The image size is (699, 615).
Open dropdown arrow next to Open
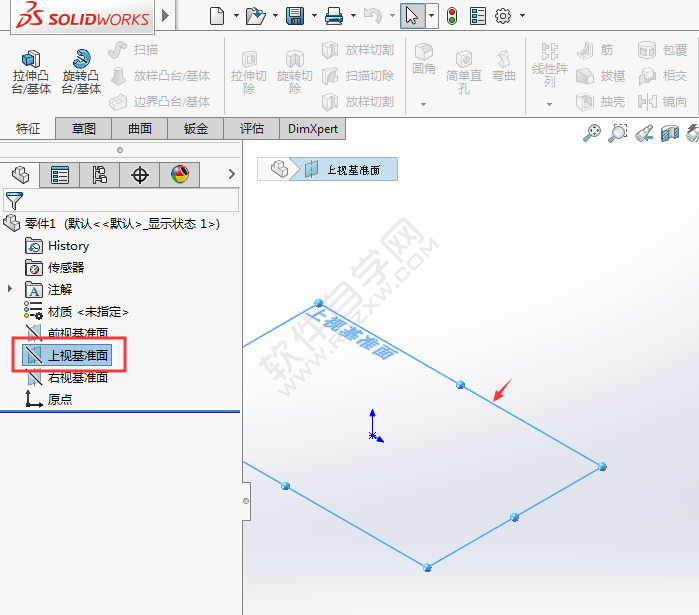click(x=275, y=16)
